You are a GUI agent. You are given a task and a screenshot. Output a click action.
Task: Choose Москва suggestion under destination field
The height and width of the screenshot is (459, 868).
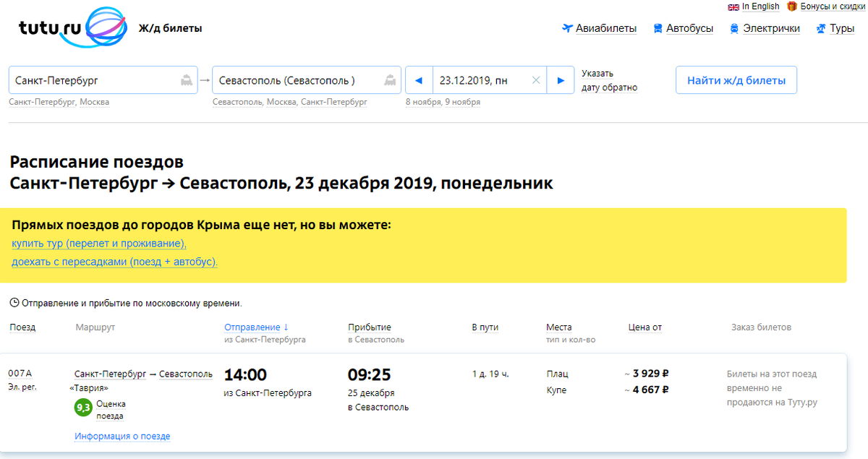(281, 102)
